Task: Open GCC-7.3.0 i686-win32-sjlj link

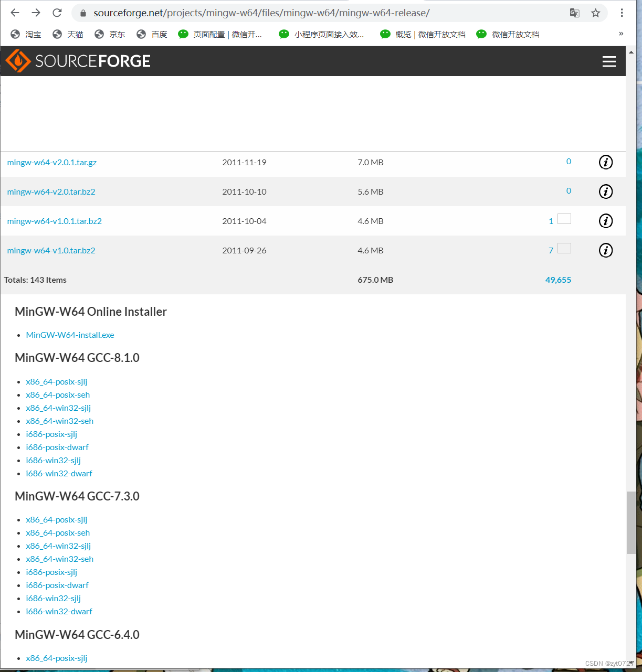Action: click(x=54, y=599)
